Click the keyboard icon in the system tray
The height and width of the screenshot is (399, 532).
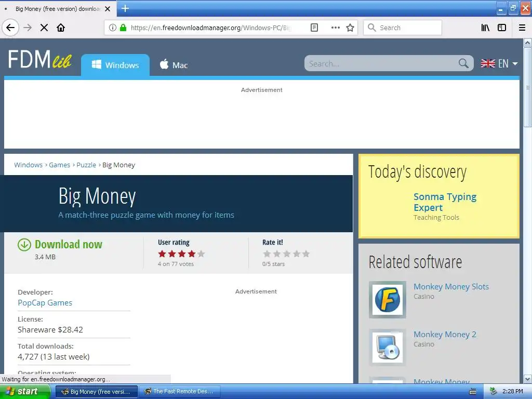click(x=472, y=392)
